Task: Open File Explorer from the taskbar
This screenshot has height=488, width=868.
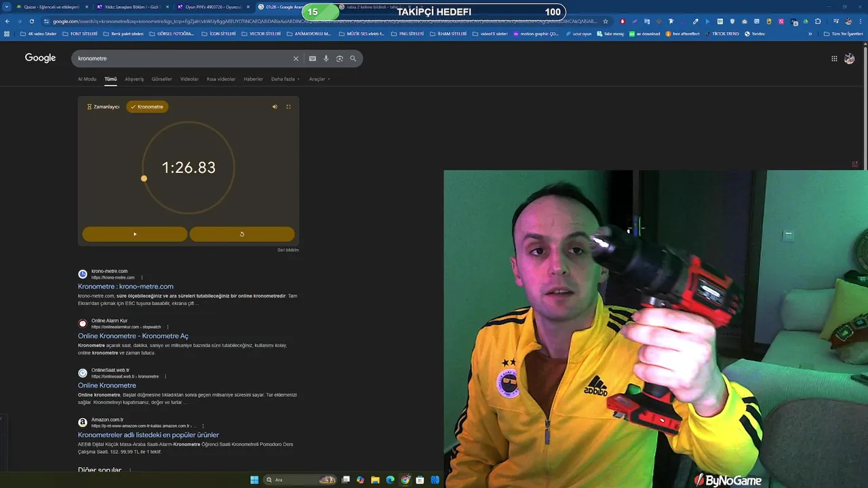Action: point(375,480)
